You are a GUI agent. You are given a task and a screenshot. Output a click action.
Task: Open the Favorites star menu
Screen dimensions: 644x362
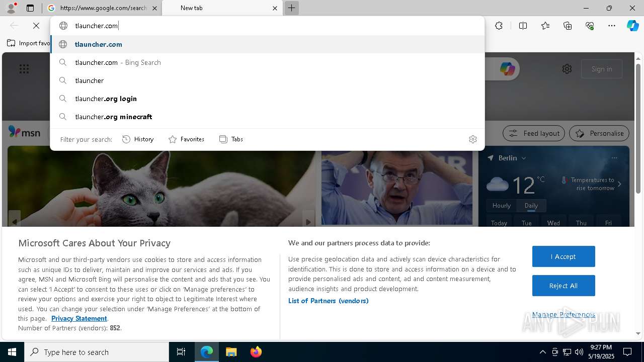tap(545, 26)
